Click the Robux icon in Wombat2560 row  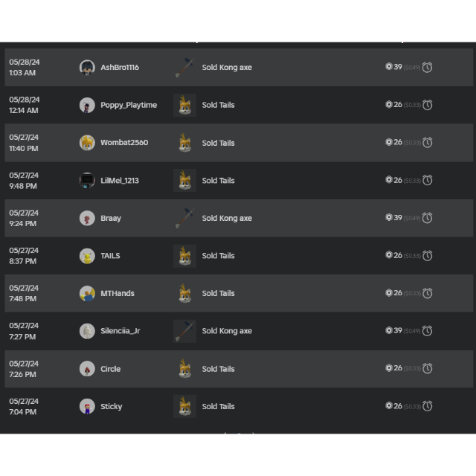389,142
